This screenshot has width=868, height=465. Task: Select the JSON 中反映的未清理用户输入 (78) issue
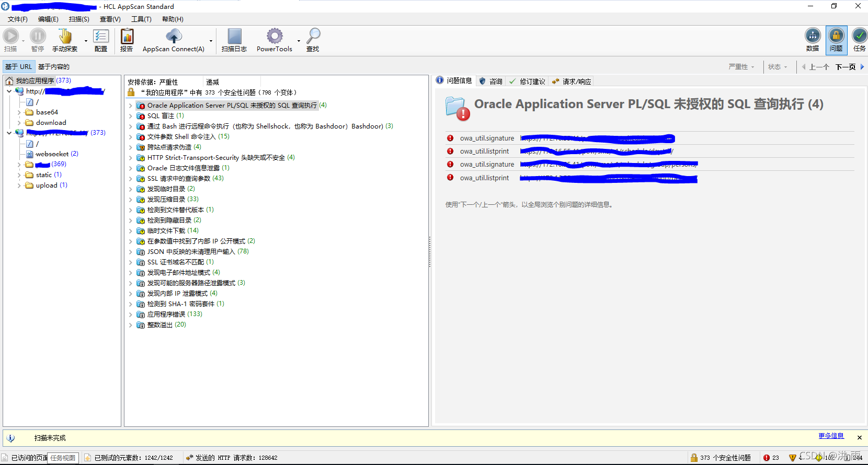[198, 252]
